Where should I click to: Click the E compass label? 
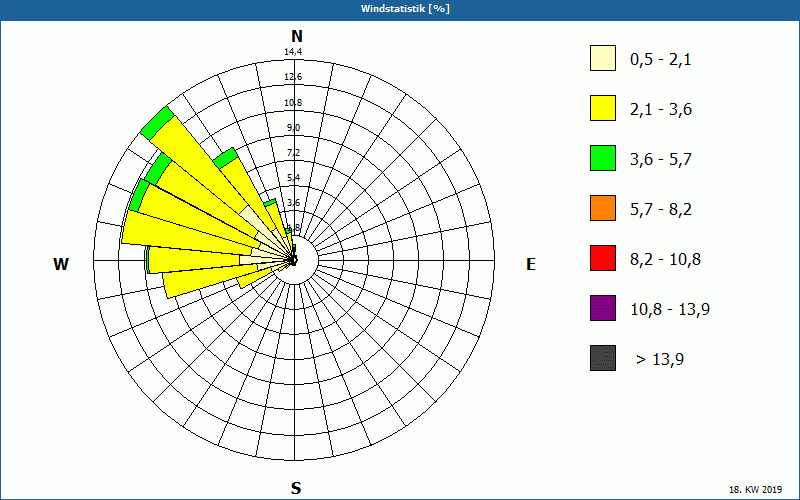[x=531, y=264]
